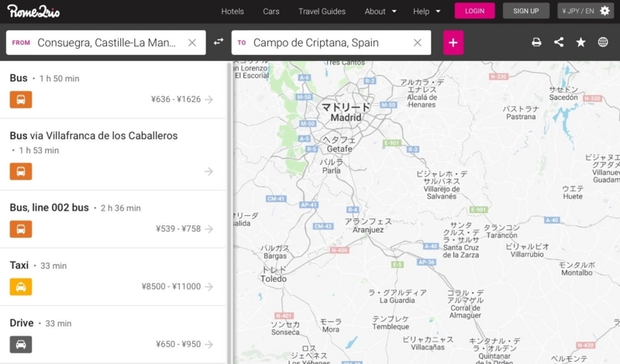Print the route with the printer icon
620x364 pixels.
tap(536, 42)
